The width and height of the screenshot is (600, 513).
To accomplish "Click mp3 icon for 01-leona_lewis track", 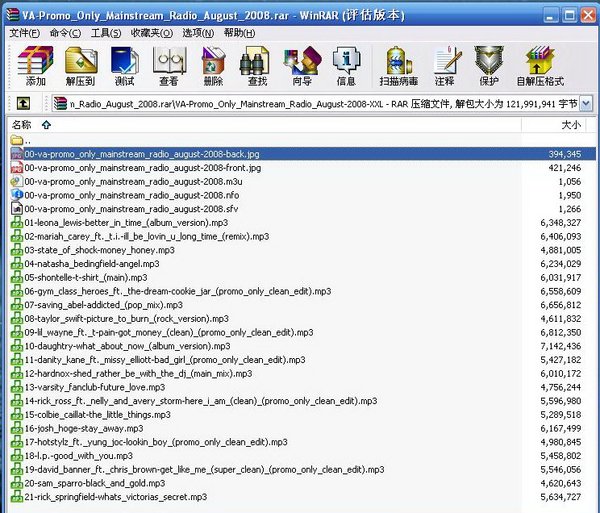I will pyautogui.click(x=17, y=223).
